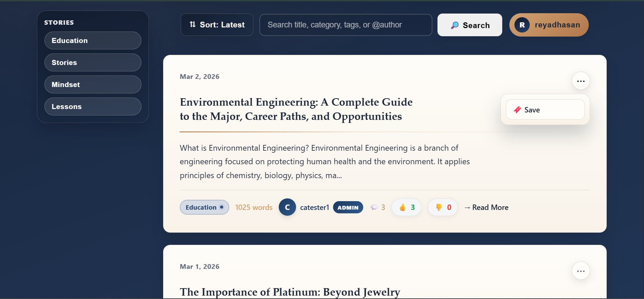Open the Lessons sidebar category
This screenshot has height=299, width=644.
click(93, 107)
